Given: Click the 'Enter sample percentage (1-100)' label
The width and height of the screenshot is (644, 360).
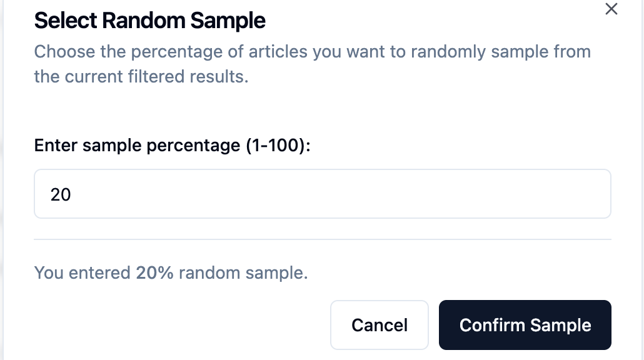Looking at the screenshot, I should (x=172, y=146).
